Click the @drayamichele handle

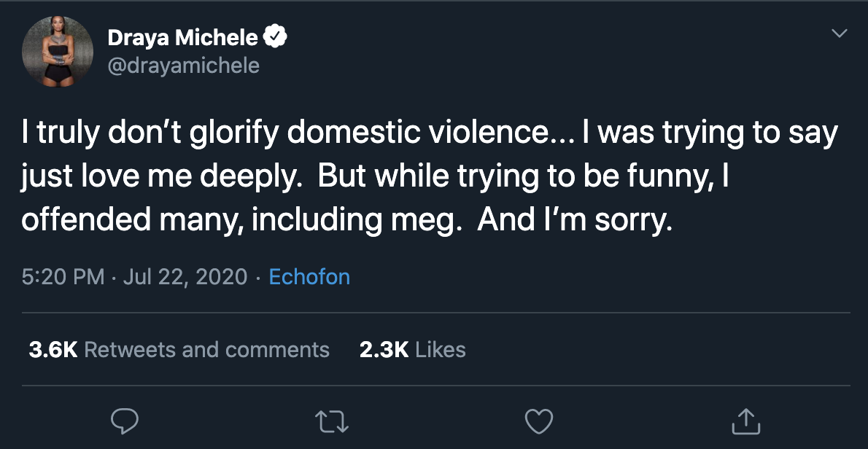[x=183, y=66]
